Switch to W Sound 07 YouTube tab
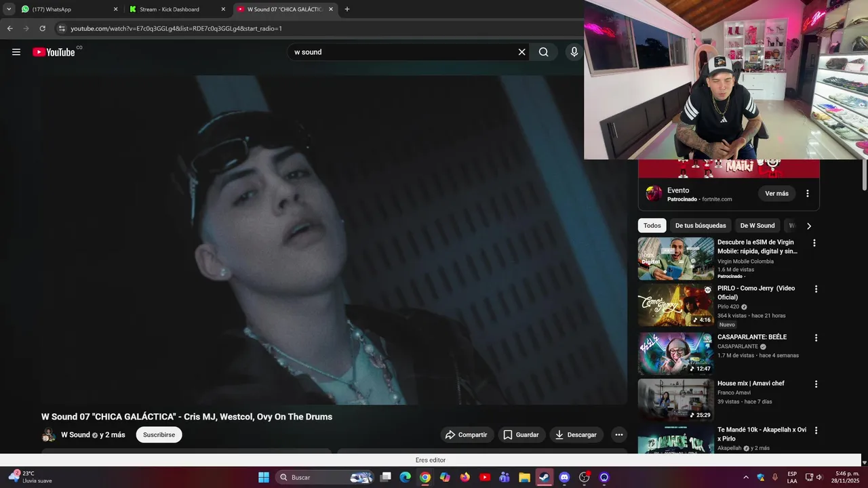This screenshot has width=868, height=488. (285, 9)
